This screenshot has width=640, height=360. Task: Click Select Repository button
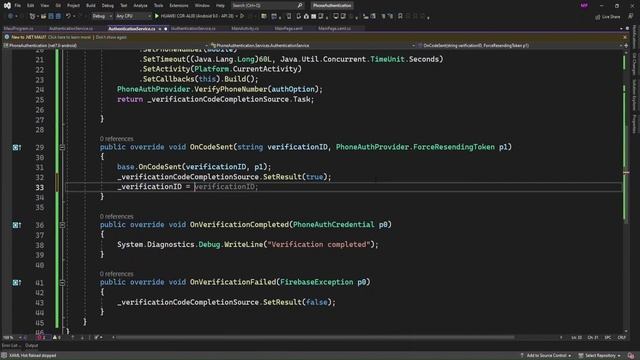[599, 356]
